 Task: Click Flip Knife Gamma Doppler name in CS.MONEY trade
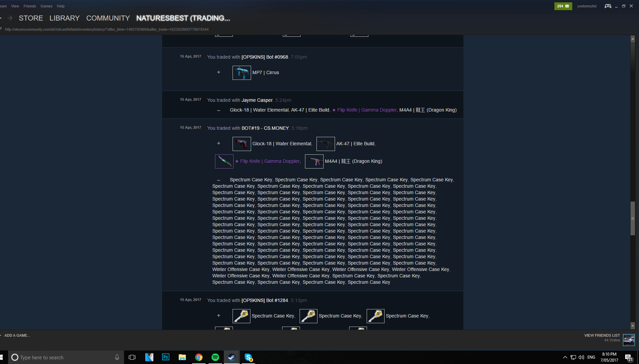click(x=267, y=161)
